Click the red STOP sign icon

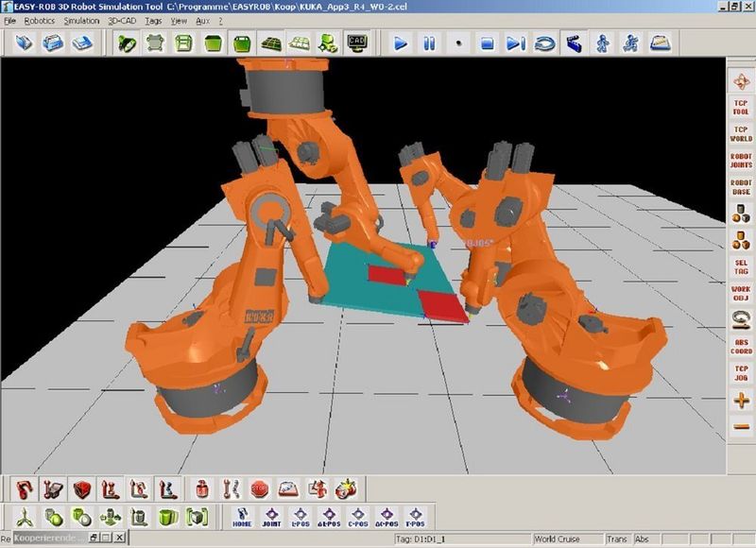coord(259,489)
